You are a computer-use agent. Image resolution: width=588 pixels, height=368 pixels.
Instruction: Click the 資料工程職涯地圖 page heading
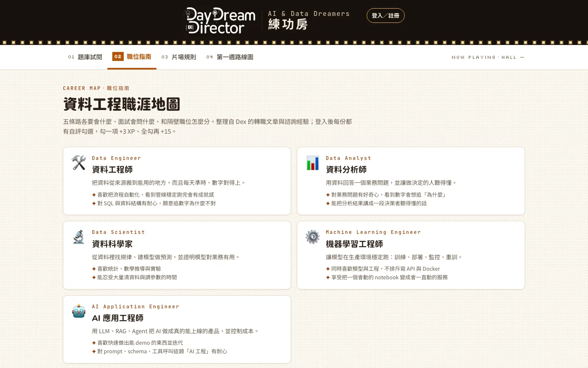tap(122, 104)
